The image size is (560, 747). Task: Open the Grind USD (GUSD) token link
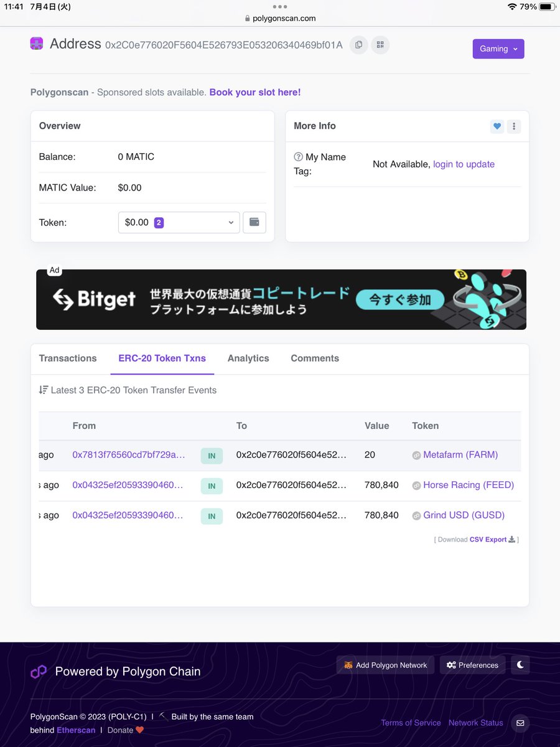click(464, 515)
